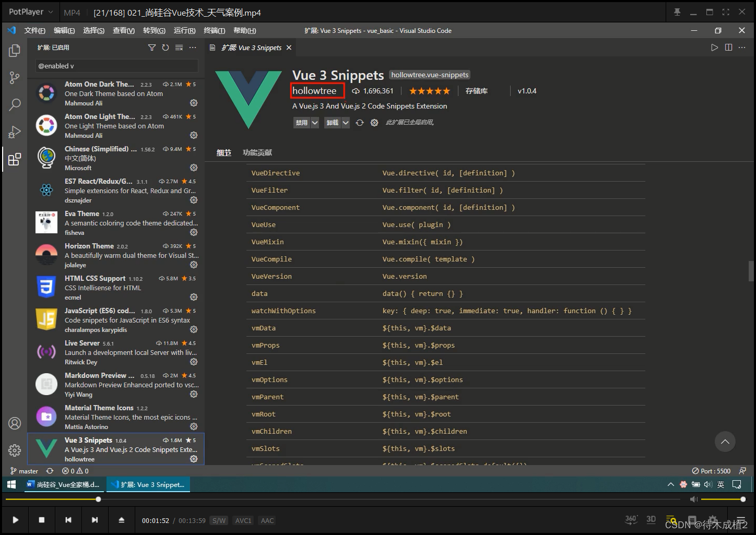Open the Manage gear in activity bar
This screenshot has height=535, width=756.
coord(15,450)
